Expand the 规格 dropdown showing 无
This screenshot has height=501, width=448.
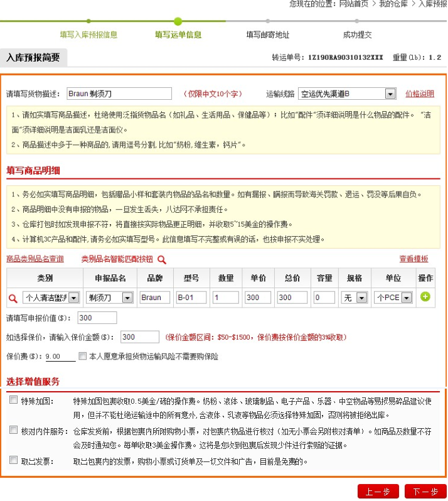(x=361, y=298)
